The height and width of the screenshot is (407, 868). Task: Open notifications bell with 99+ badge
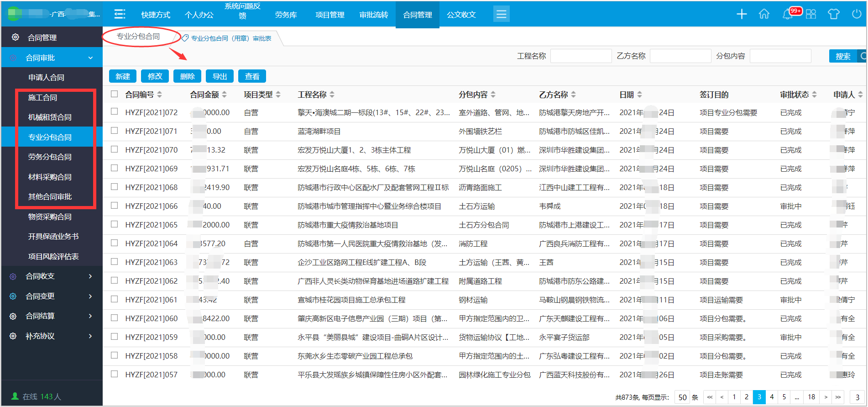(788, 15)
